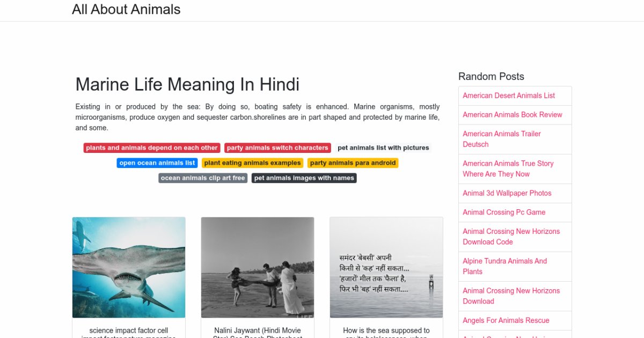Click the 'plants and animals depend on each other' tag
Viewport: 644px width, 338px height.
click(152, 148)
